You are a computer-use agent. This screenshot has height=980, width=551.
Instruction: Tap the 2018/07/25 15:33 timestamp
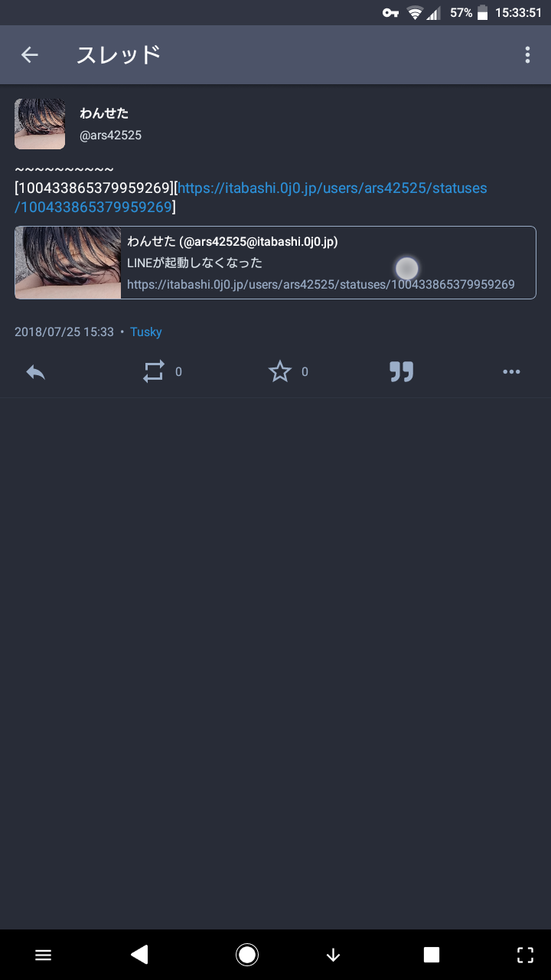[64, 332]
